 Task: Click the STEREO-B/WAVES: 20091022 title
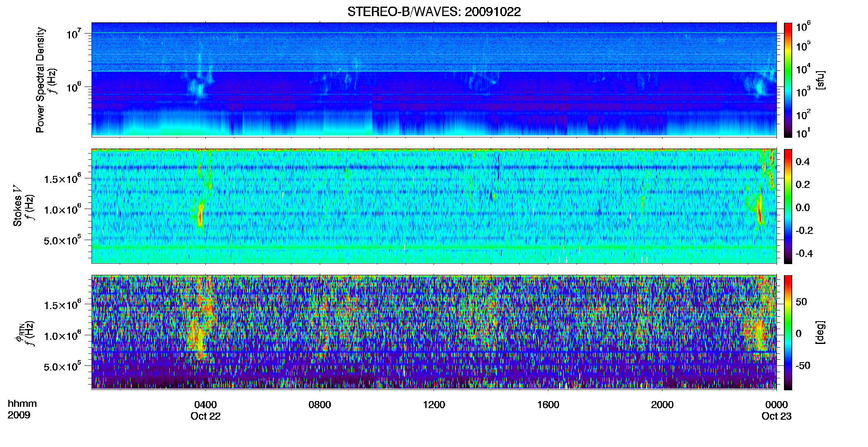(x=434, y=12)
